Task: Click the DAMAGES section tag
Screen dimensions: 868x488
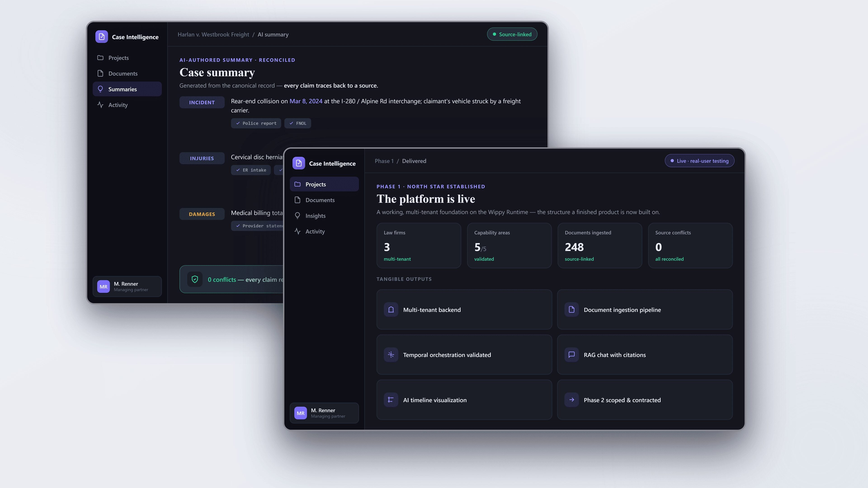Action: pos(202,214)
